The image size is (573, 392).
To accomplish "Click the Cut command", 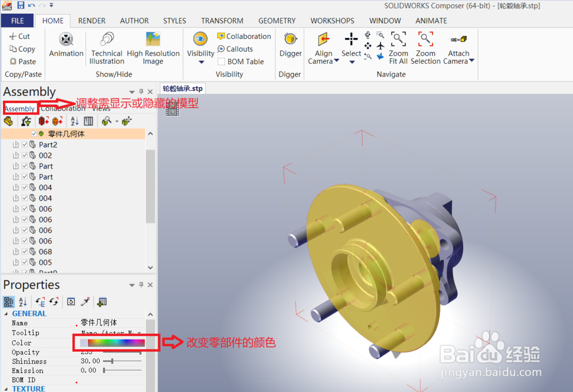I will click(19, 36).
